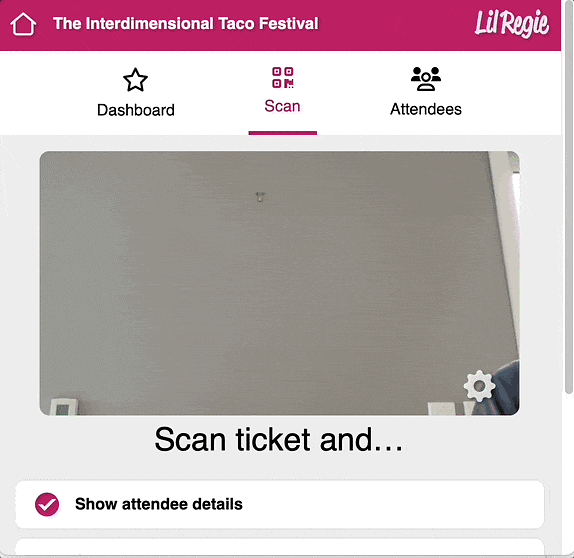Click the empty pink header bar area
The width and height of the screenshot is (574, 558).
pyautogui.click(x=395, y=24)
